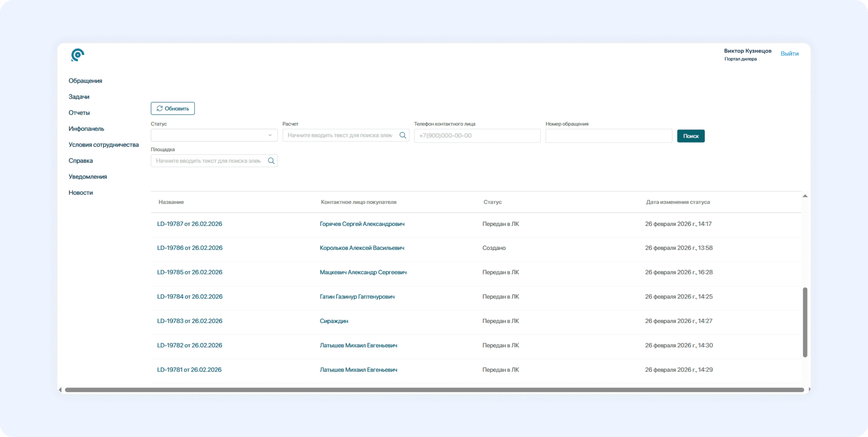Click the left arrow of horizontal scrollbar
The height and width of the screenshot is (437, 868).
tap(60, 390)
